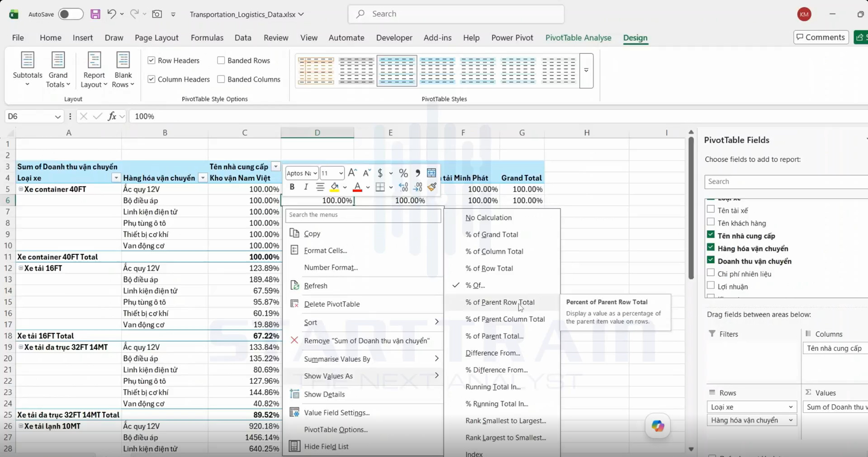868x457 pixels.
Task: Click the Save icon in the title bar
Action: pos(95,14)
